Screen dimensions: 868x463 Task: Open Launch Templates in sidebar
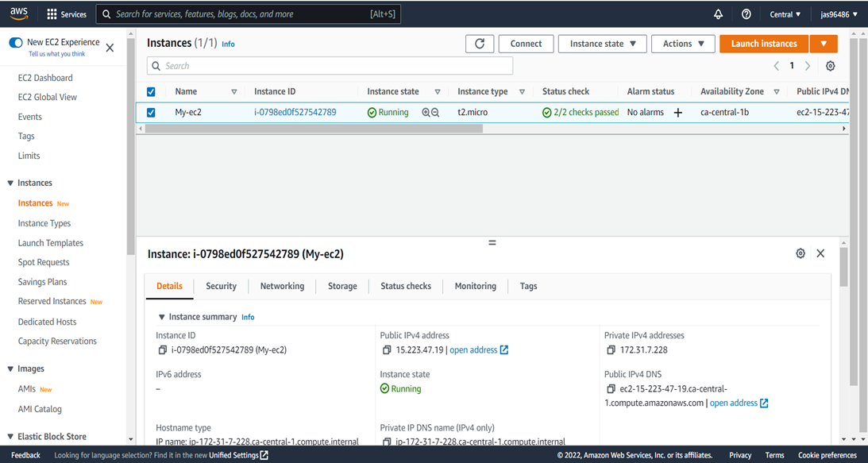tap(50, 243)
